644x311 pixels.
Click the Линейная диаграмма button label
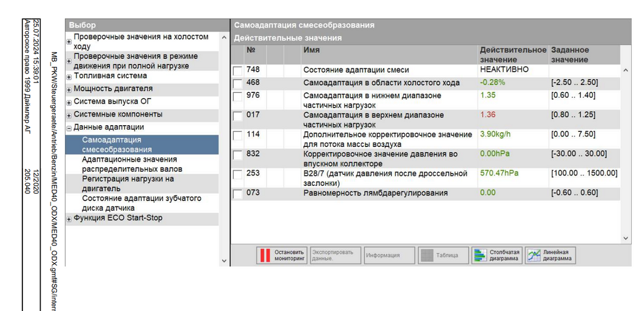557,256
